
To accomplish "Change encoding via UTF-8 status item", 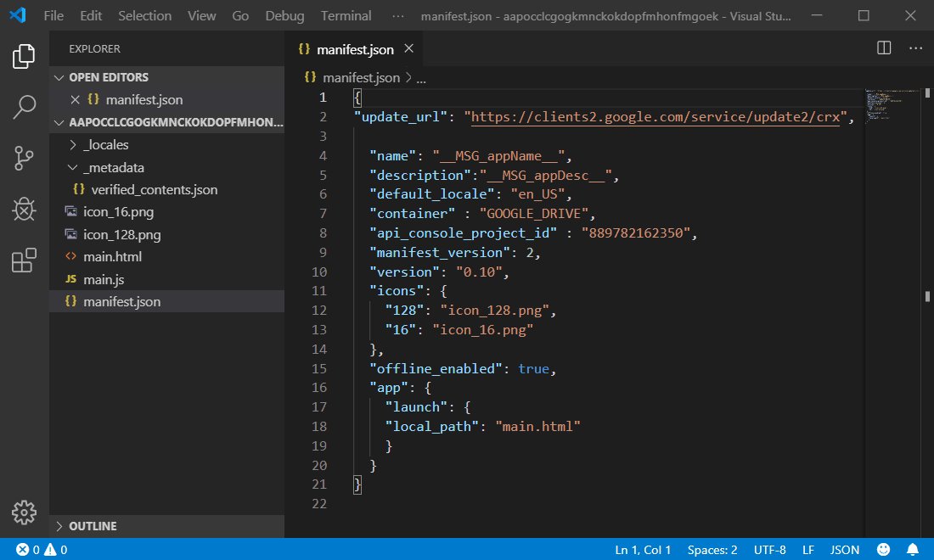I will 769,549.
